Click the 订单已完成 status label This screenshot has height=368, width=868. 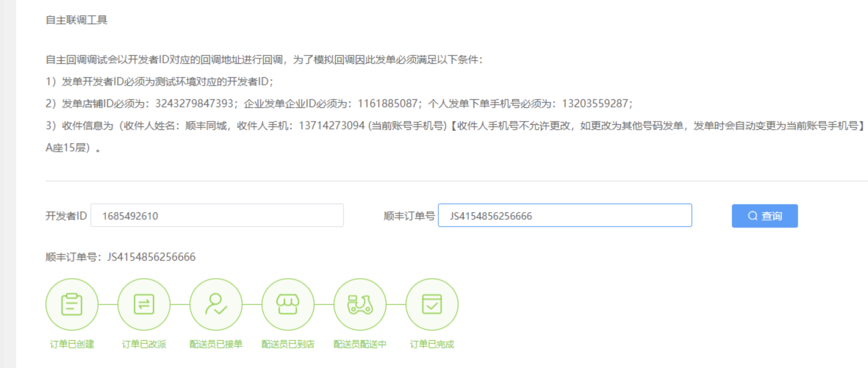coord(432,344)
